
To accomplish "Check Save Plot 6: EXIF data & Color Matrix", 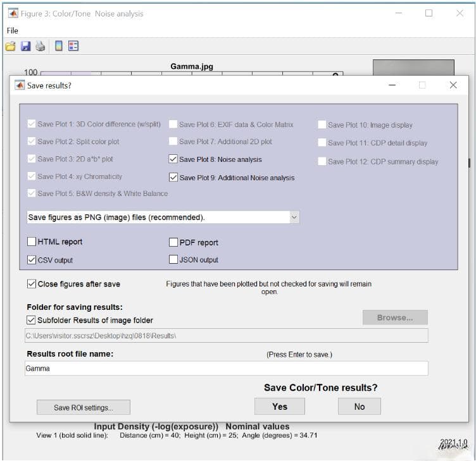I will (173, 124).
